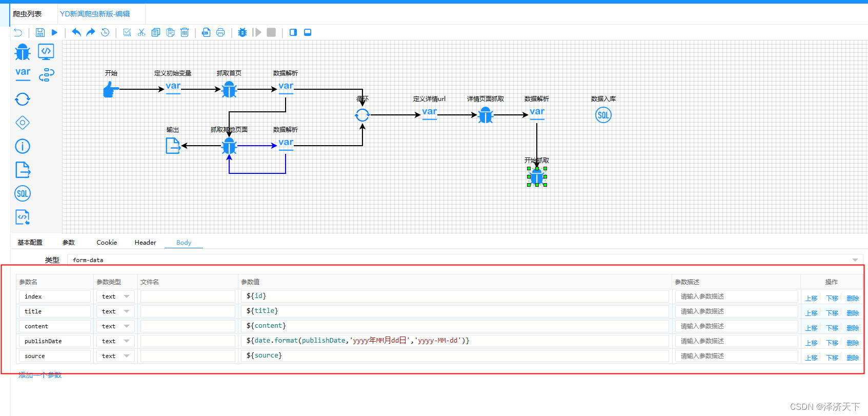Select the code monitor node in the palette

click(46, 52)
